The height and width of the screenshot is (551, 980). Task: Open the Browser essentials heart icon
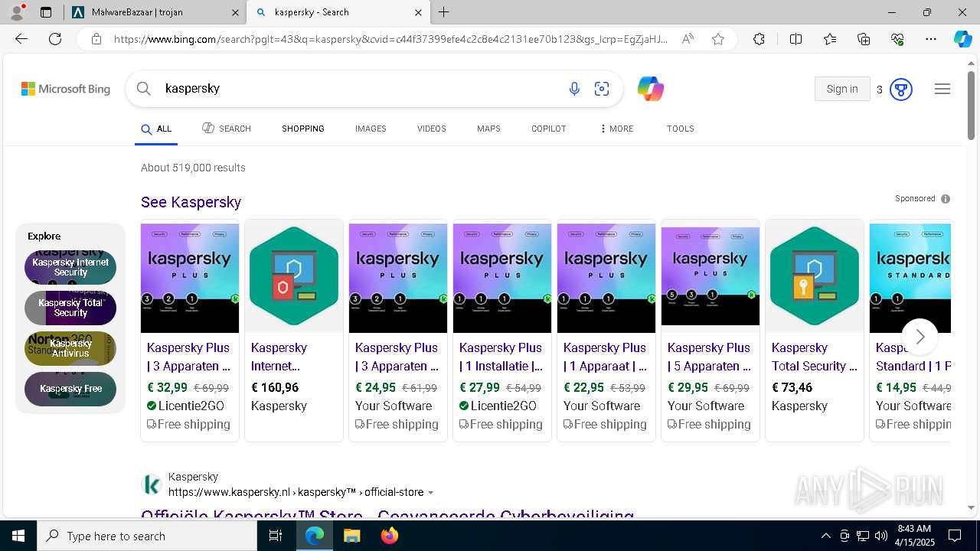(897, 39)
